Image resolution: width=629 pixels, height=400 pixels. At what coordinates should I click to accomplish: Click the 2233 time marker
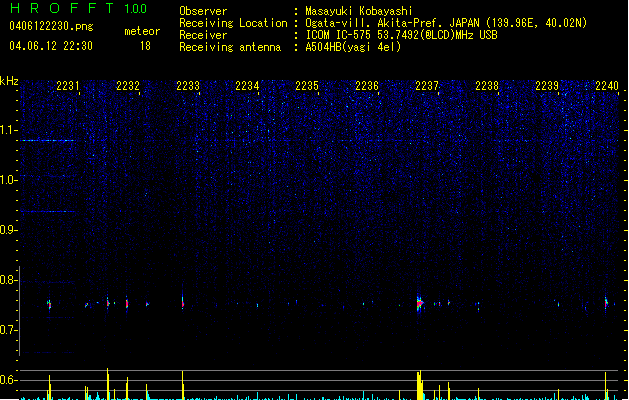coord(188,86)
